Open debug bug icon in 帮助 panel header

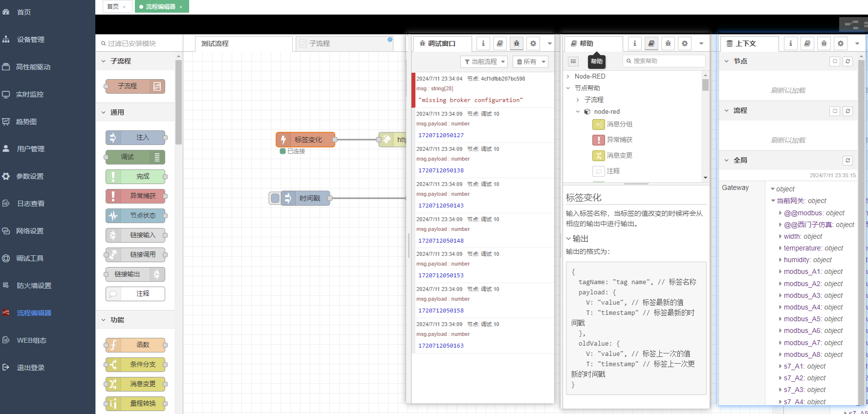point(668,43)
